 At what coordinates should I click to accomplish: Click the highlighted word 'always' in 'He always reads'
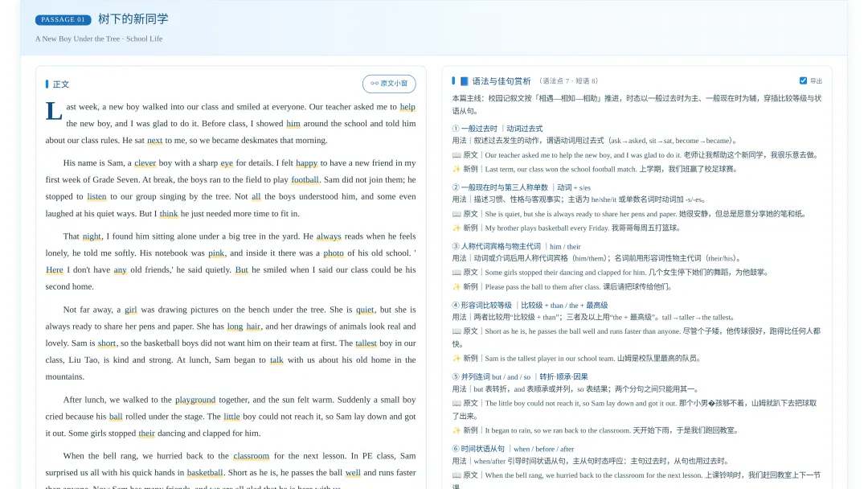click(x=329, y=236)
